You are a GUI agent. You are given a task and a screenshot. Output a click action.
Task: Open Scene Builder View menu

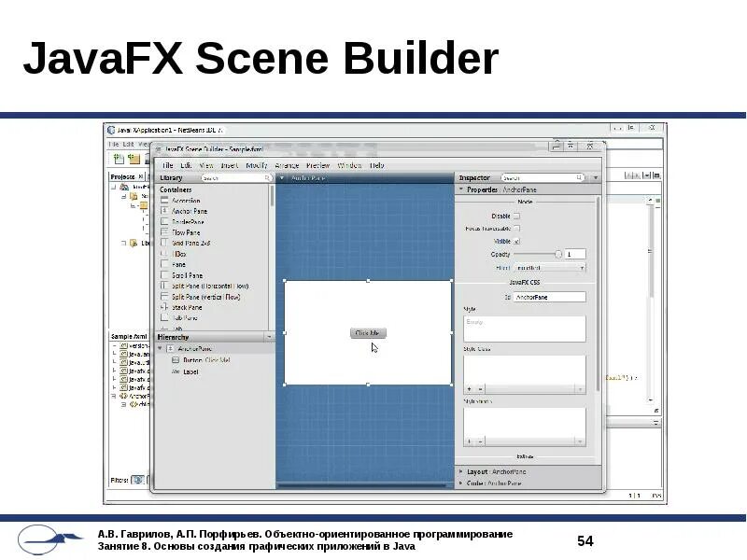[205, 165]
